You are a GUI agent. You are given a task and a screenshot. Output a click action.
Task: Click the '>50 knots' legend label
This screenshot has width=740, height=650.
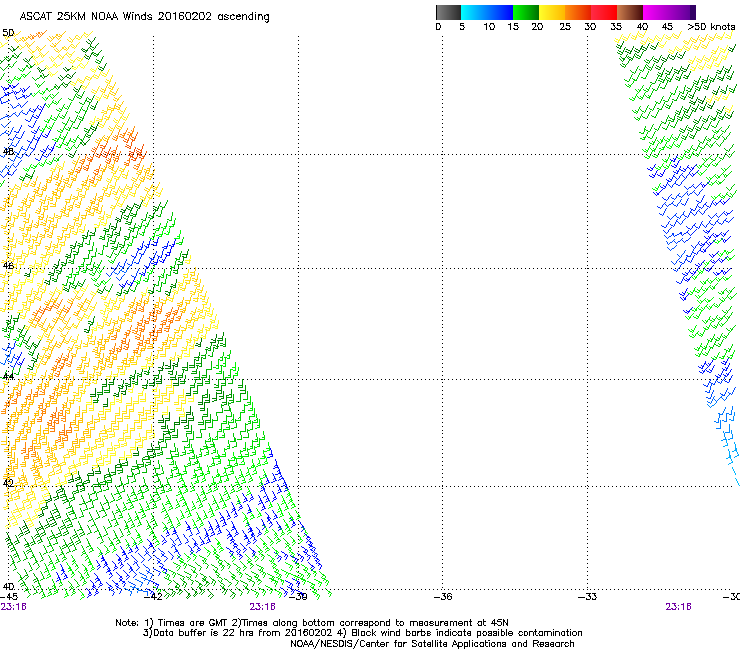tap(711, 27)
